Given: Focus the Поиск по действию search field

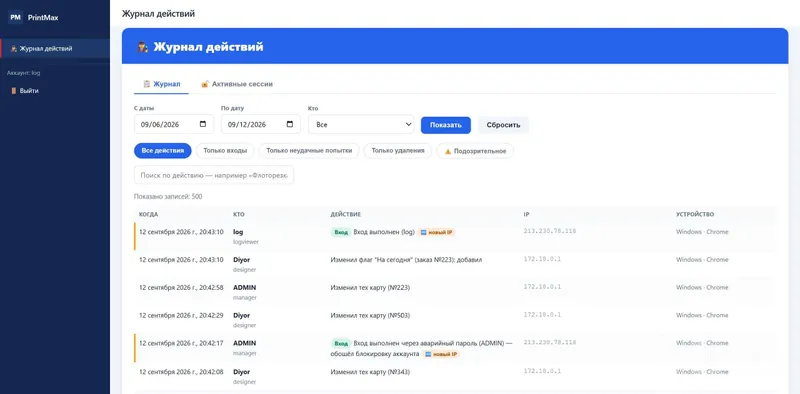Looking at the screenshot, I should tap(214, 175).
